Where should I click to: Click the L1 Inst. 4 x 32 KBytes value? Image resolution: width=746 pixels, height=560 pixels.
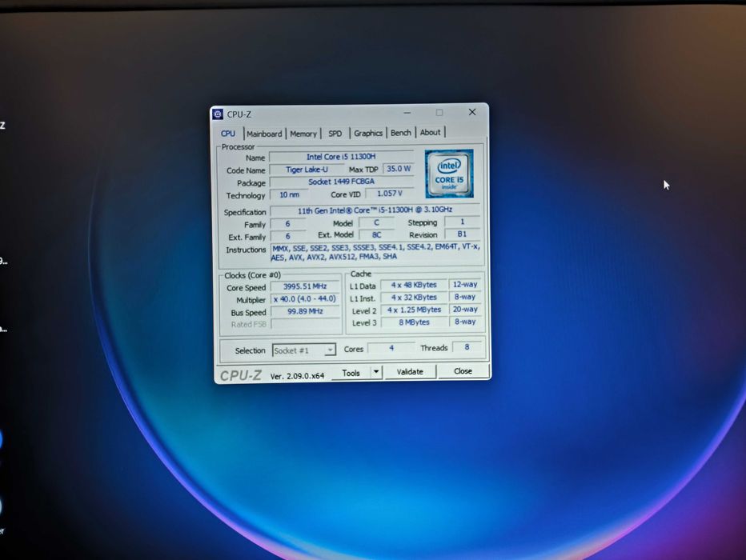[x=414, y=297]
